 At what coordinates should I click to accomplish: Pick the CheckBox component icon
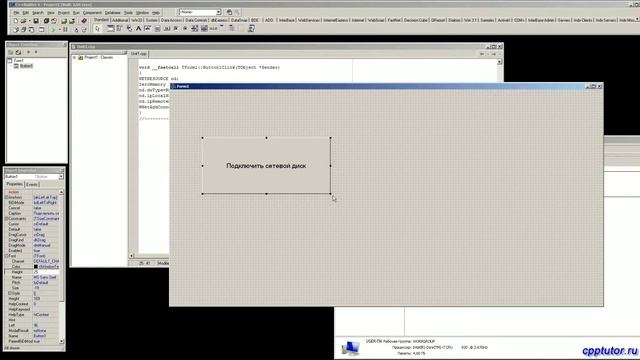pos(176,29)
